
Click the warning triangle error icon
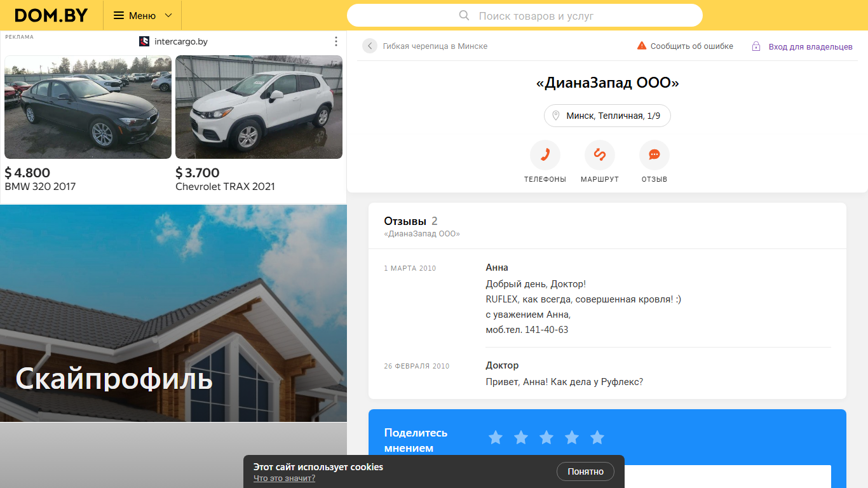pyautogui.click(x=642, y=46)
